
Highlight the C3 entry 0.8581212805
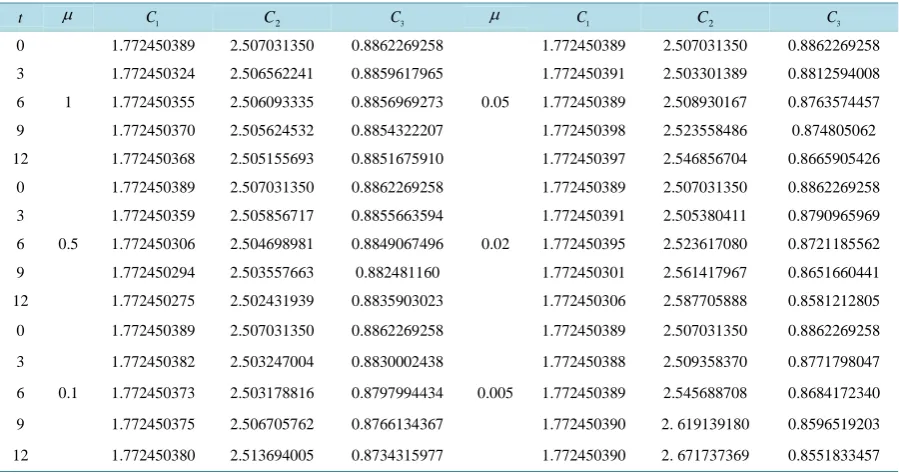tap(834, 301)
